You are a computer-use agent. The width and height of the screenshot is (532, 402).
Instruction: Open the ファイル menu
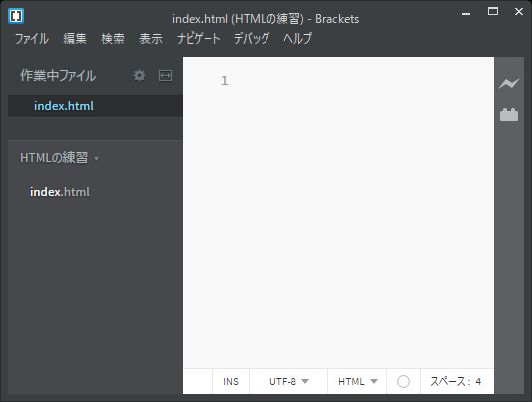(32, 38)
